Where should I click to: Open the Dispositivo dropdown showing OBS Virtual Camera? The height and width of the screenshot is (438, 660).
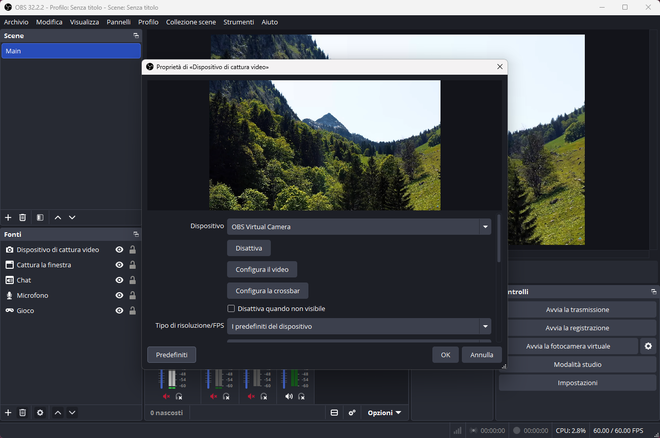pos(359,227)
